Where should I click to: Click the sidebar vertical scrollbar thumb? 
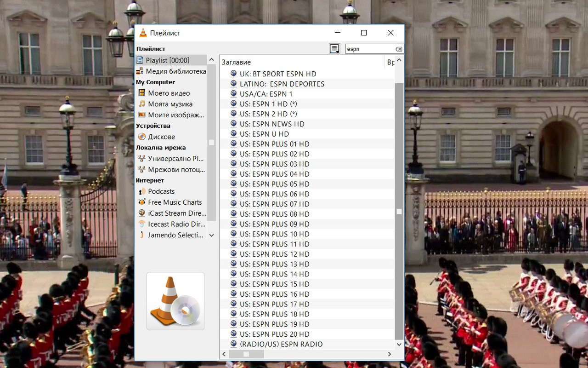(211, 143)
